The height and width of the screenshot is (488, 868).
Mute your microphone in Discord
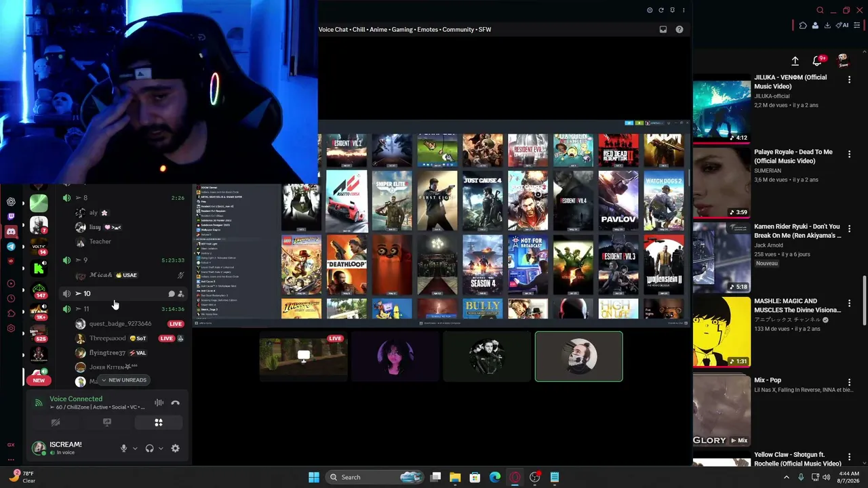tap(123, 448)
